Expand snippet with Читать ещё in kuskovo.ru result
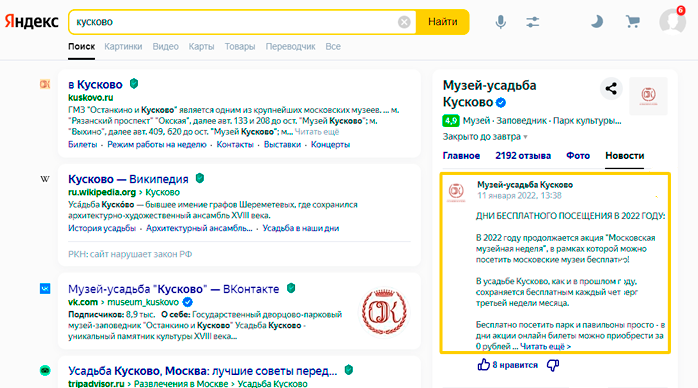Image resolution: width=698 pixels, height=388 pixels. tap(317, 132)
